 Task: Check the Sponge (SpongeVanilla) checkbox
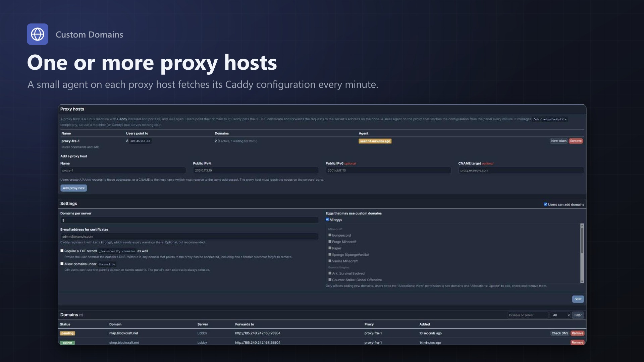tap(330, 254)
